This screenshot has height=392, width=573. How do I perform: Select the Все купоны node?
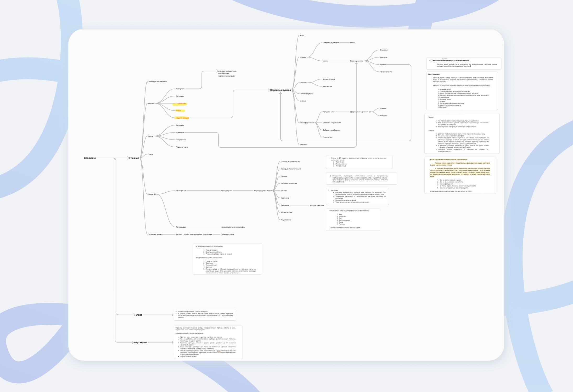(x=180, y=89)
